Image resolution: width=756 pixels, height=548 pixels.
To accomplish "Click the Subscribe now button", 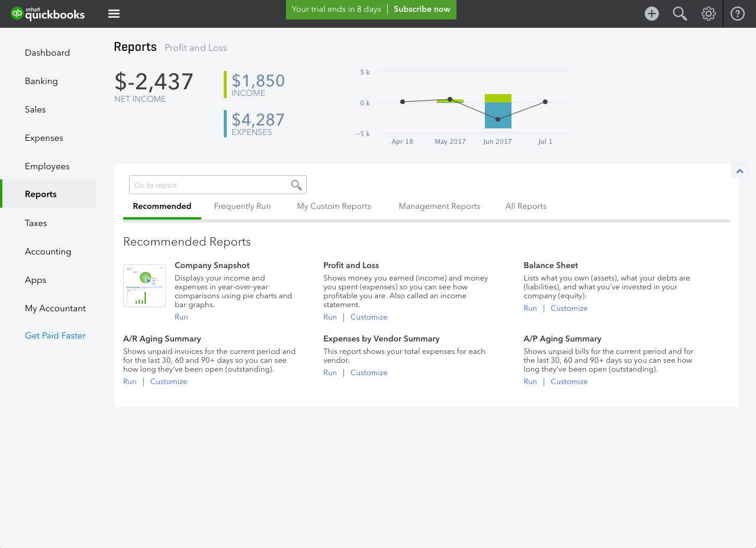I will tap(422, 9).
